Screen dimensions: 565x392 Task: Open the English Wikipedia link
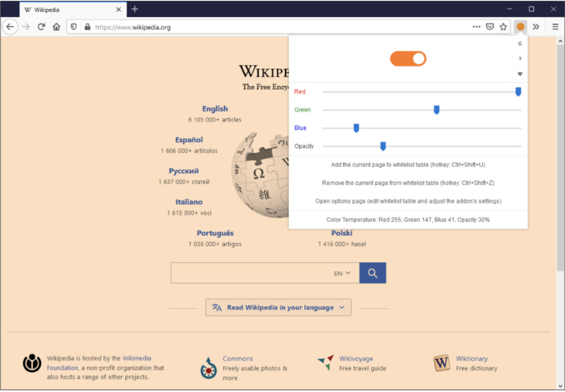[x=215, y=109]
